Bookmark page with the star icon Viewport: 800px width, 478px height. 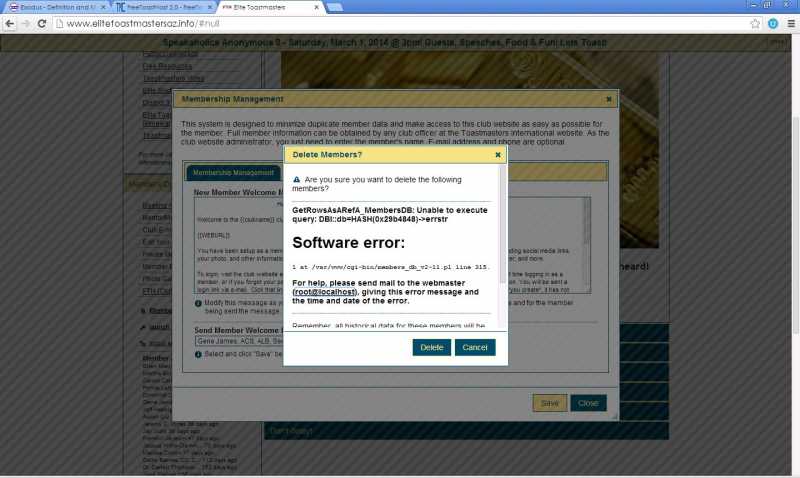click(755, 23)
